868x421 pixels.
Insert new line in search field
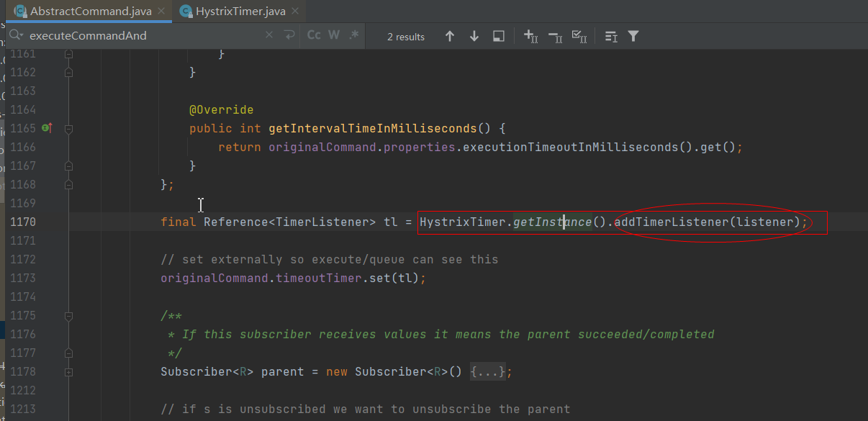click(x=289, y=35)
